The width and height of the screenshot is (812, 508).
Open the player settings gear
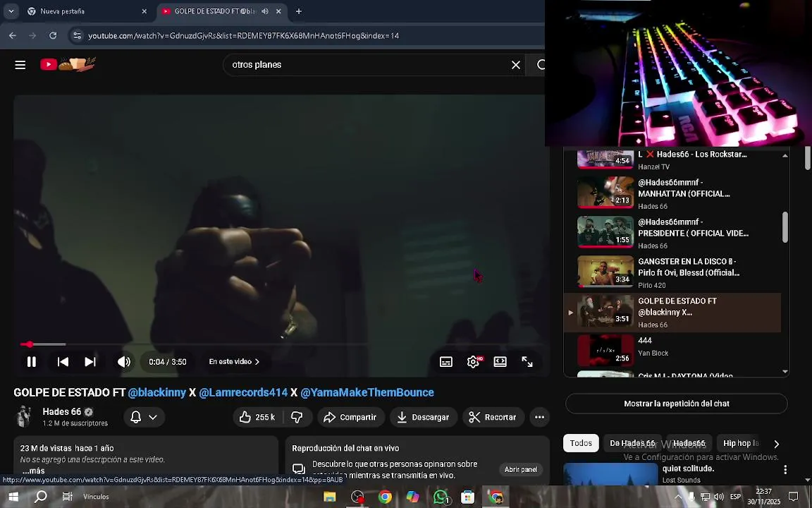coord(474,362)
